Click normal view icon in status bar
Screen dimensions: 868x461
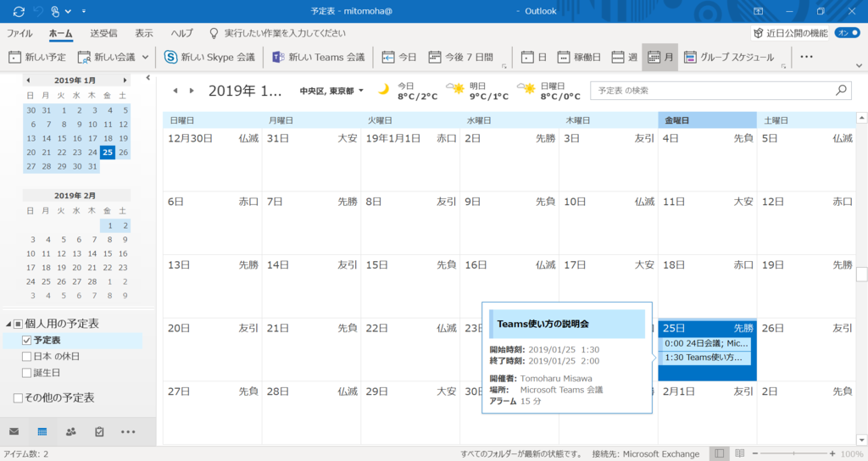(x=719, y=454)
